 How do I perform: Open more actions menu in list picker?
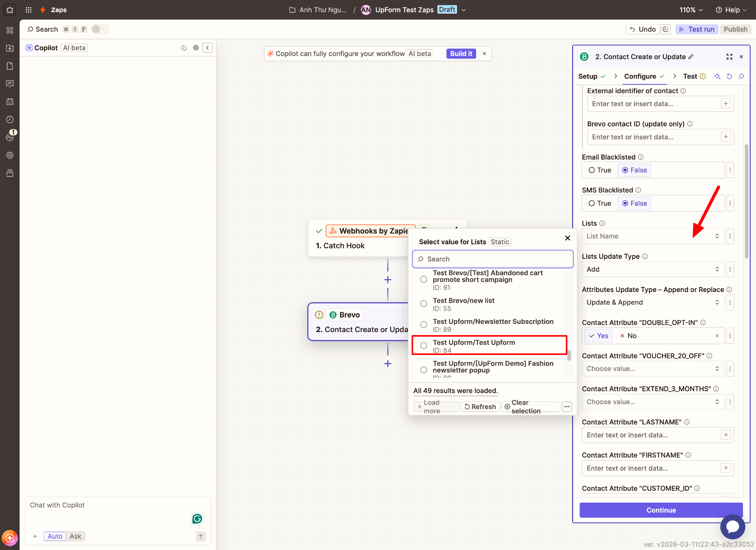pyautogui.click(x=567, y=406)
